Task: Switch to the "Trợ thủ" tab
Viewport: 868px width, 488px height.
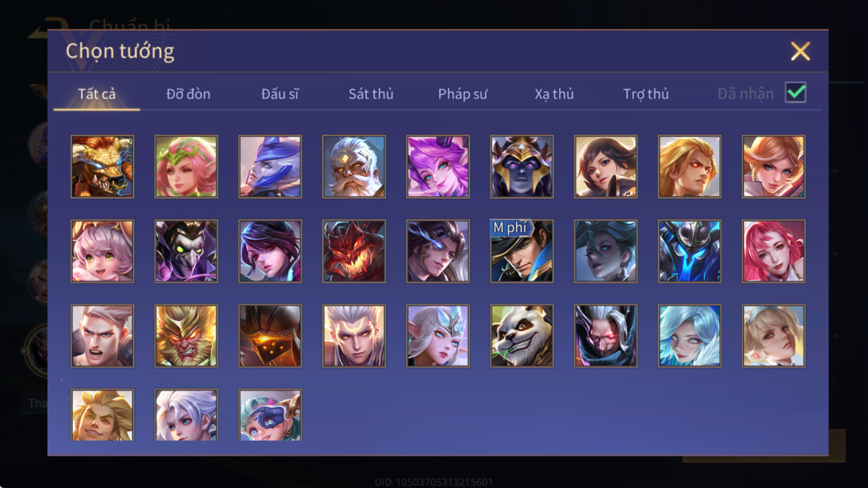Action: tap(646, 94)
